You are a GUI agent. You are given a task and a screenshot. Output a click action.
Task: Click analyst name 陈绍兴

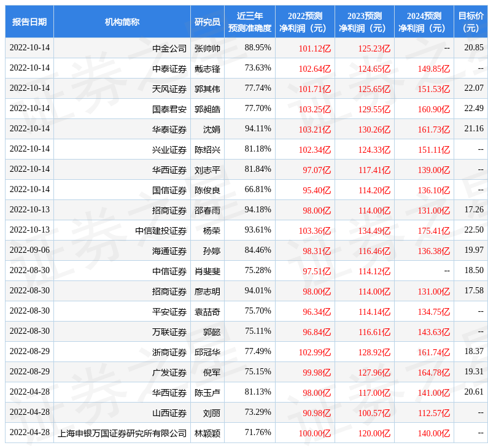(x=207, y=149)
